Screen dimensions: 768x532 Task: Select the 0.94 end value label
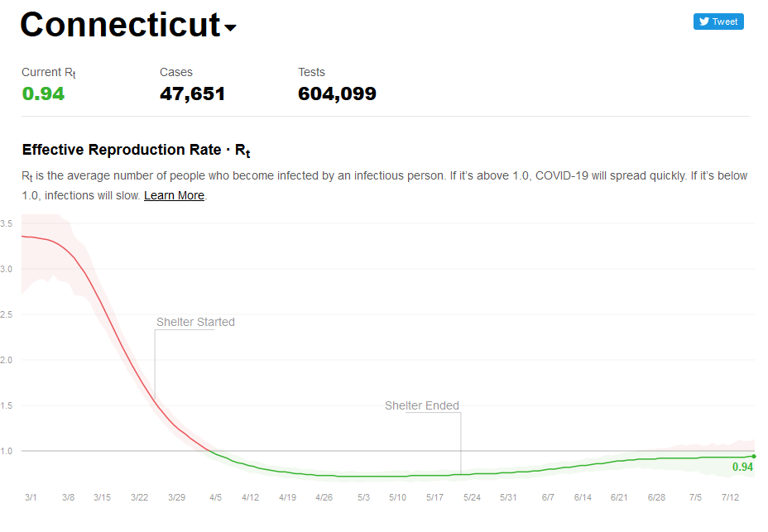click(x=742, y=467)
